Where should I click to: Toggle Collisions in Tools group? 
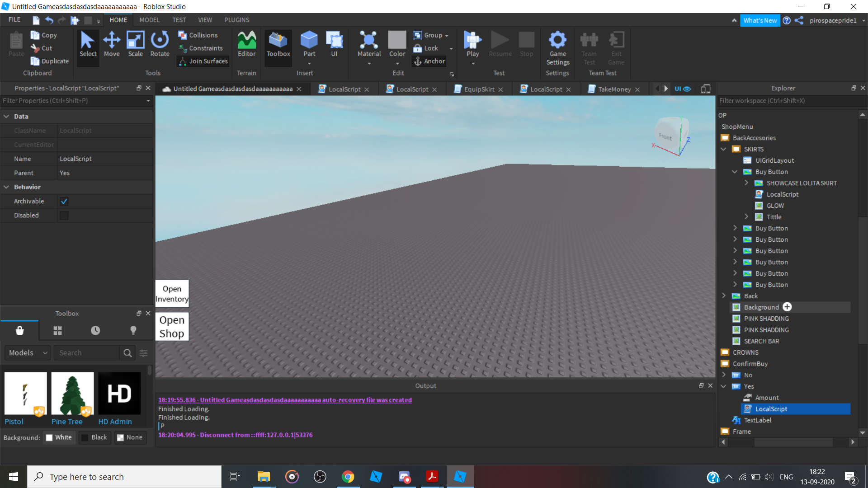pos(198,35)
